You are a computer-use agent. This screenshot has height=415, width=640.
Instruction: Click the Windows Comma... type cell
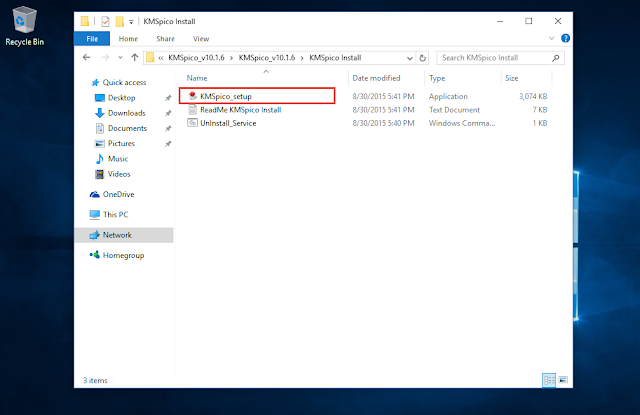[462, 123]
